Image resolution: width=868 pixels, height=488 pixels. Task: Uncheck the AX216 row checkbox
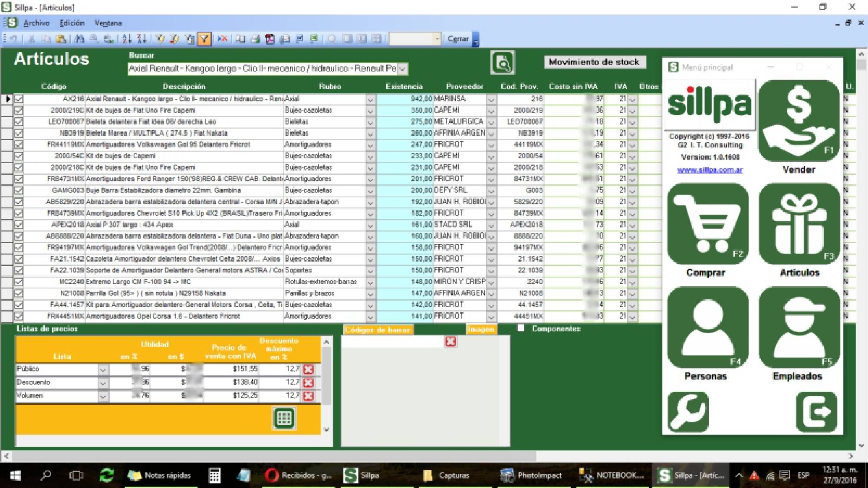pos(19,99)
